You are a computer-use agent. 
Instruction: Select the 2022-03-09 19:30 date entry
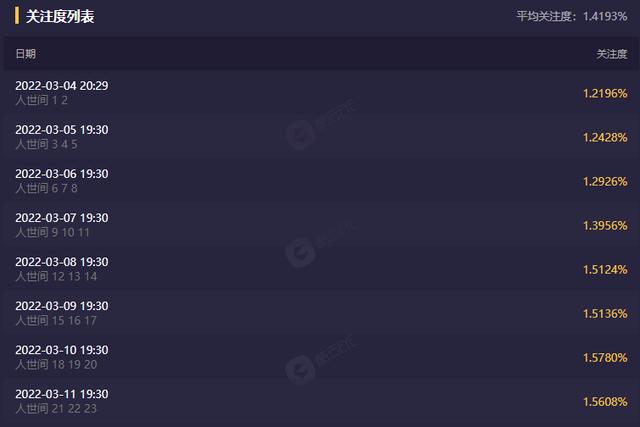pyautogui.click(x=62, y=306)
